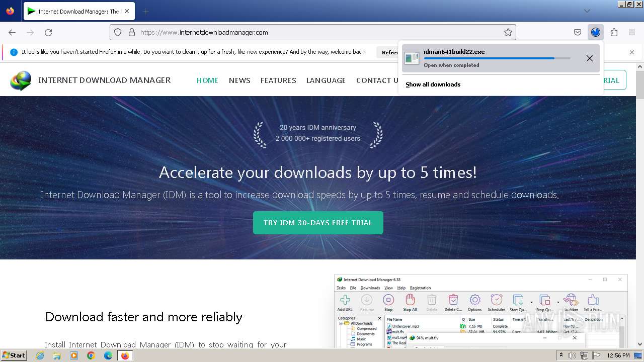Click the site security padlock icon

(132, 32)
